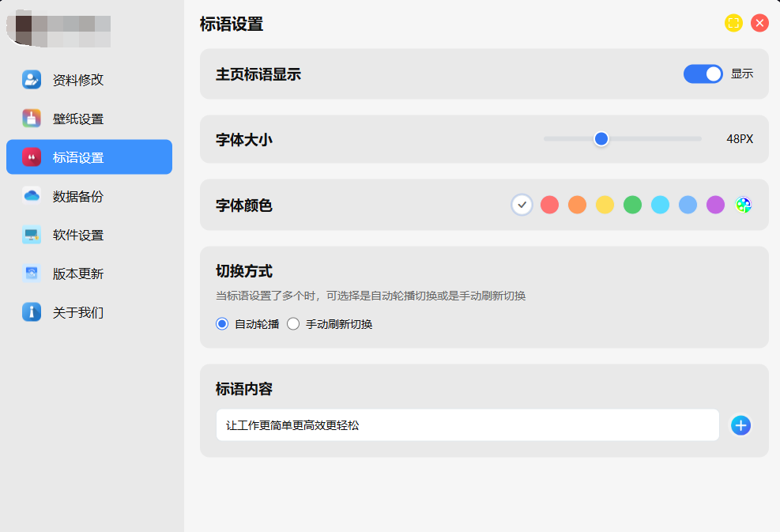Image resolution: width=780 pixels, height=532 pixels.
Task: Click the 数据备份 cloud icon
Action: pos(32,196)
